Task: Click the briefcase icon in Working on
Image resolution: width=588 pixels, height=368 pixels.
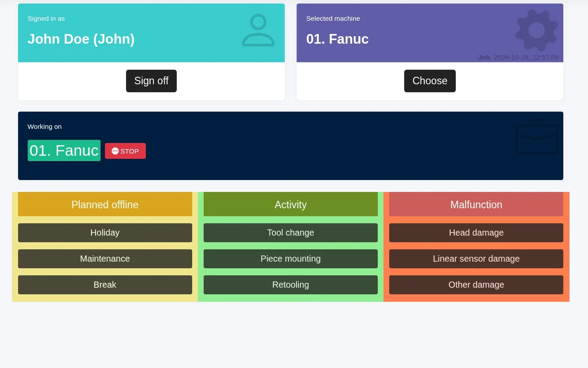Action: (537, 137)
